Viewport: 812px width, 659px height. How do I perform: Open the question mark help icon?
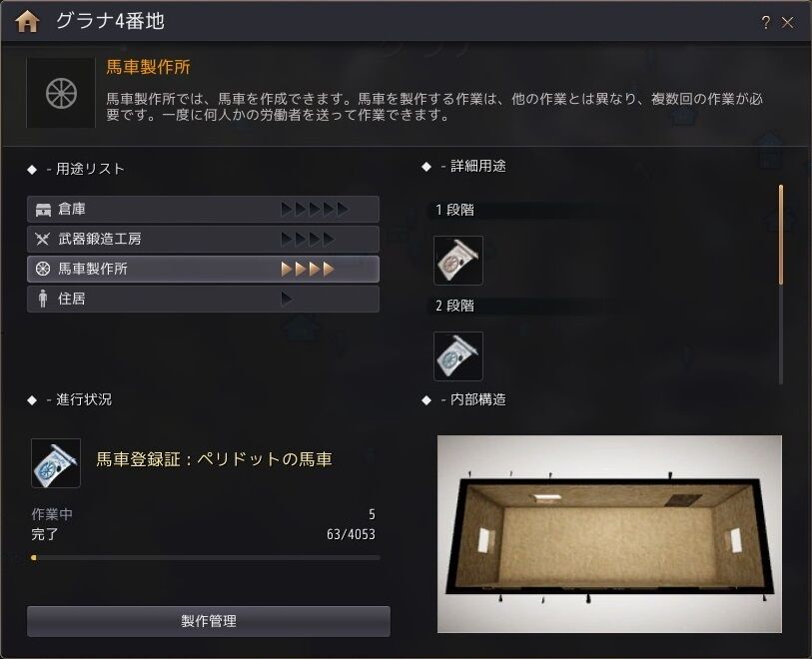[765, 23]
